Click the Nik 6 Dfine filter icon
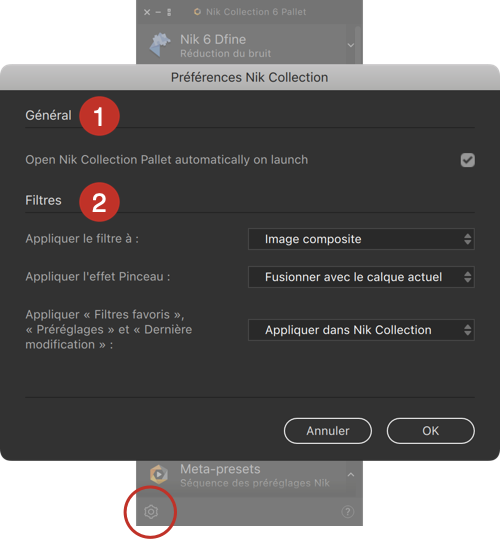Image resolution: width=500 pixels, height=539 pixels. click(160, 45)
